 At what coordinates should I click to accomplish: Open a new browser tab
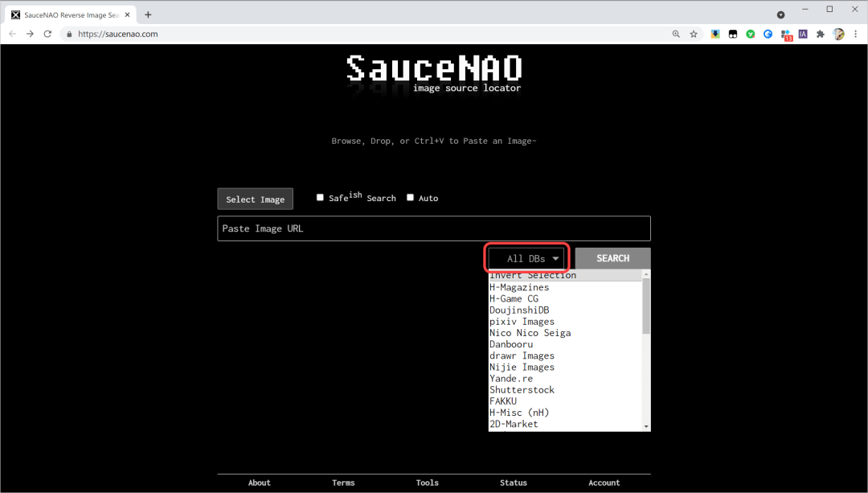(x=148, y=15)
